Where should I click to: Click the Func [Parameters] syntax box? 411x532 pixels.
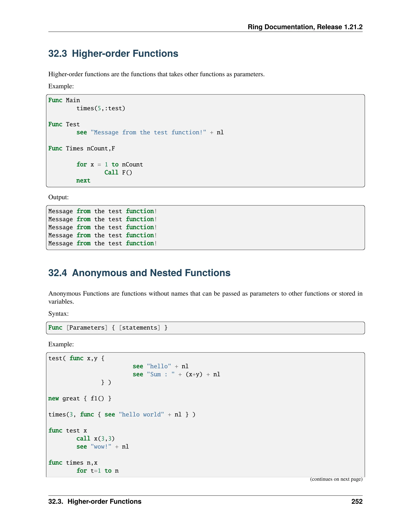108,328
